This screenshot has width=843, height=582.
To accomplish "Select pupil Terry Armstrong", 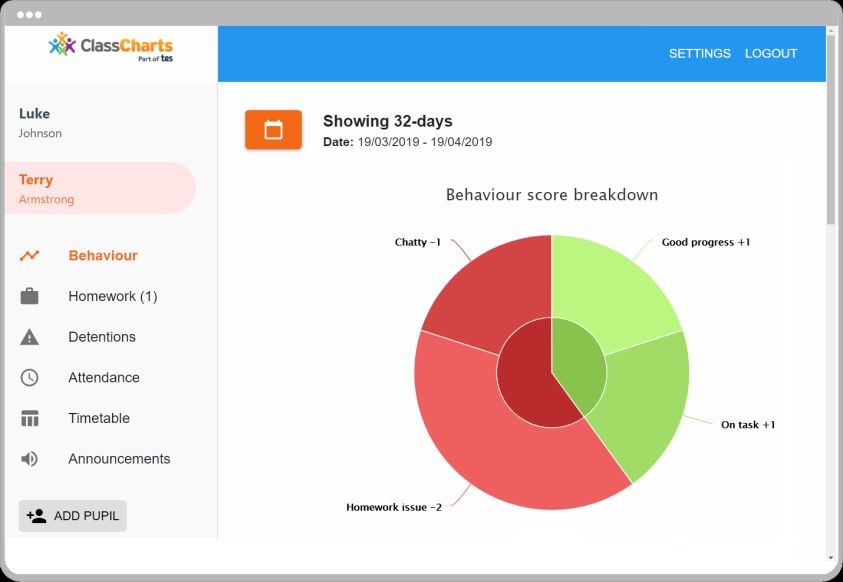I will tap(100, 188).
